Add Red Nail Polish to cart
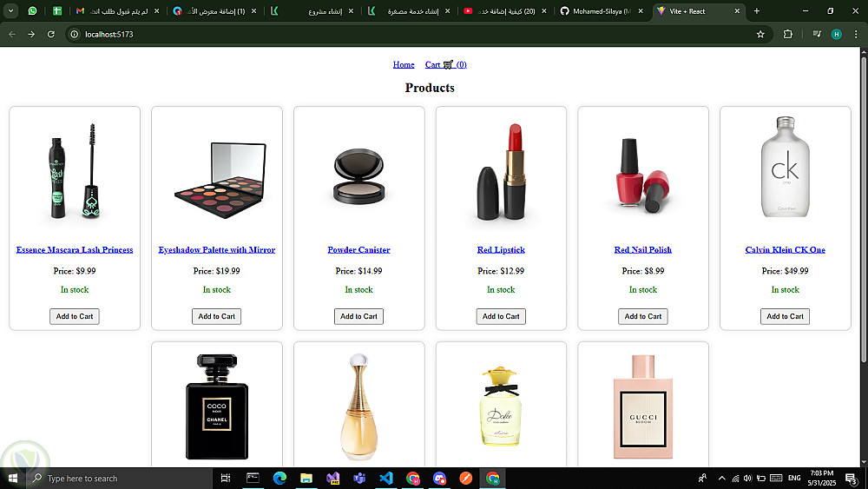The height and width of the screenshot is (489, 868). coord(642,316)
